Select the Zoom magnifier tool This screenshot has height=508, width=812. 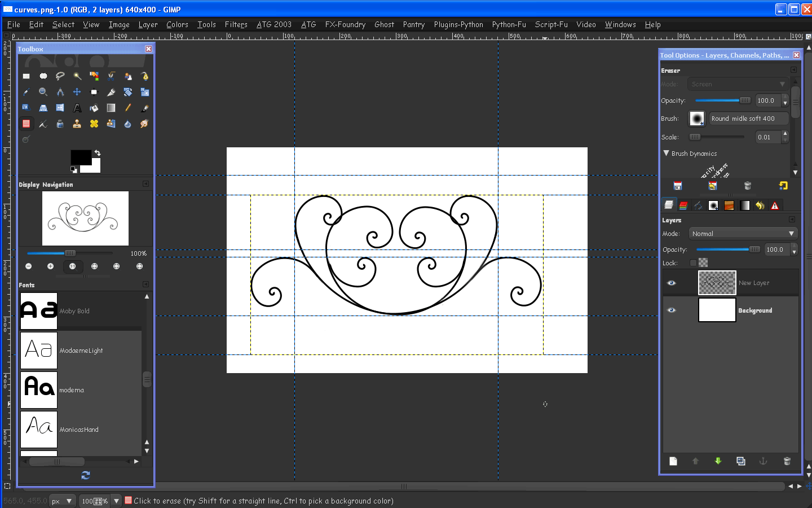coord(43,91)
